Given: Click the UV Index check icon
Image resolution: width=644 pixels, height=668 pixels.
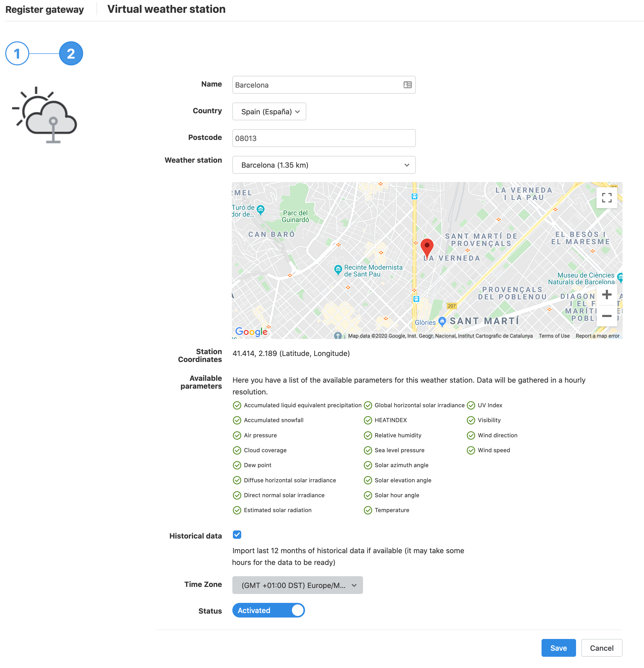Looking at the screenshot, I should (471, 405).
